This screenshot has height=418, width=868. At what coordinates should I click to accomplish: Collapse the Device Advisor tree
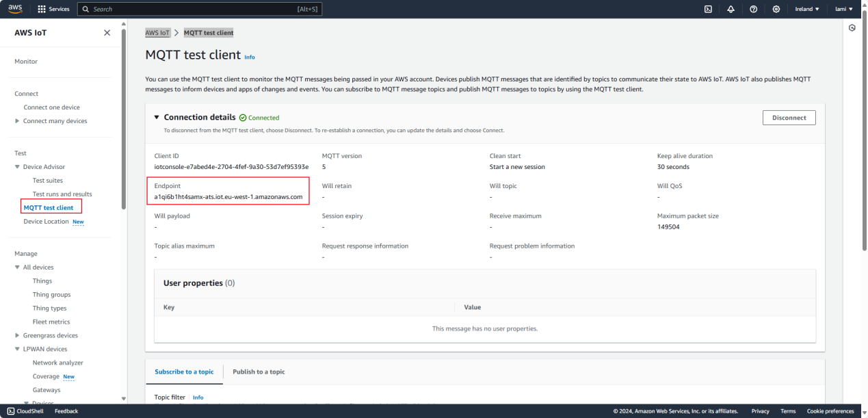tap(18, 167)
